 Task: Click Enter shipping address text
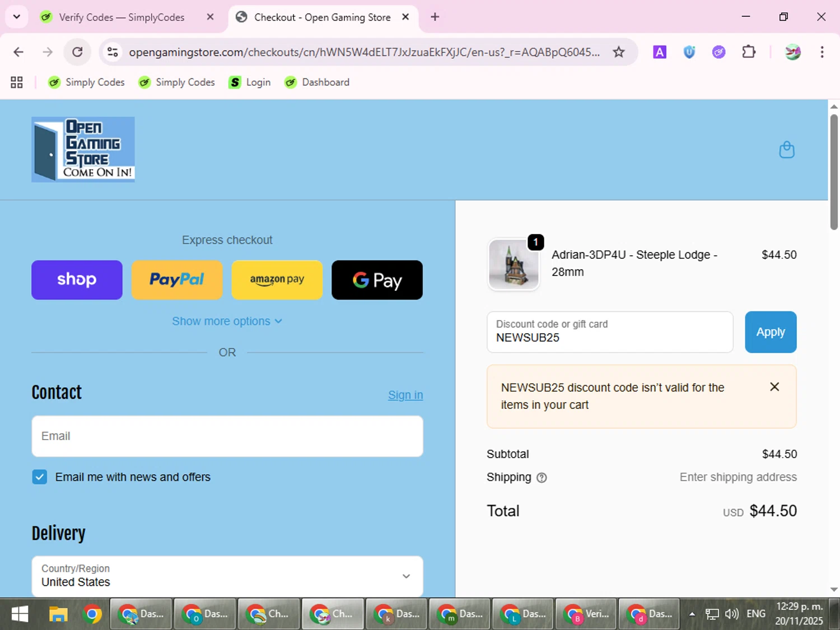[x=738, y=477]
